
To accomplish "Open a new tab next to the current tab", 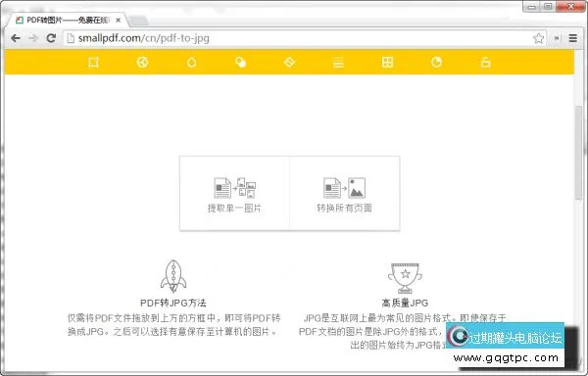I will (138, 21).
